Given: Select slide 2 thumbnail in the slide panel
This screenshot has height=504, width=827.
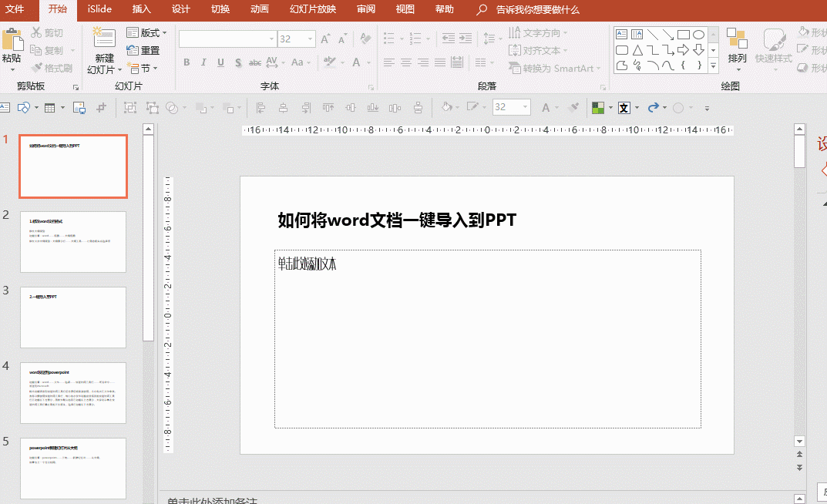Looking at the screenshot, I should (73, 242).
